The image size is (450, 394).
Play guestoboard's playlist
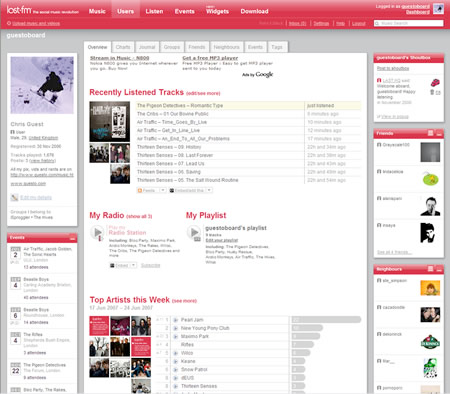(x=194, y=232)
